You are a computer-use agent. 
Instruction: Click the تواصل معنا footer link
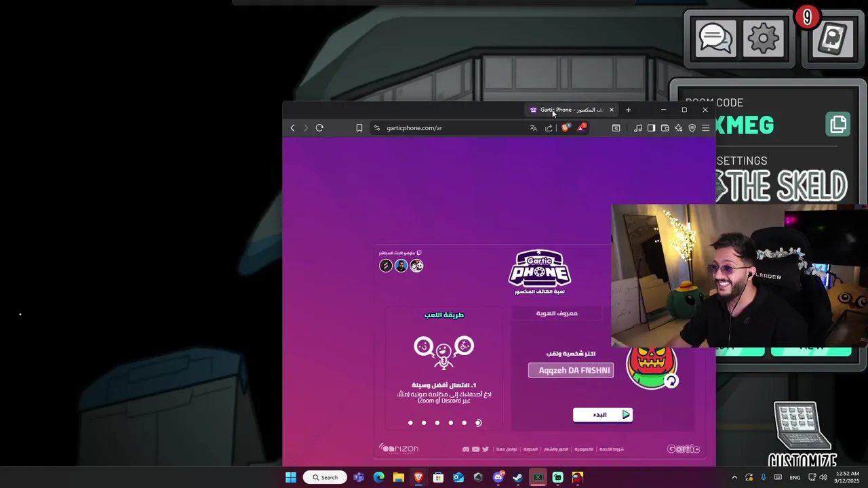pos(507,449)
